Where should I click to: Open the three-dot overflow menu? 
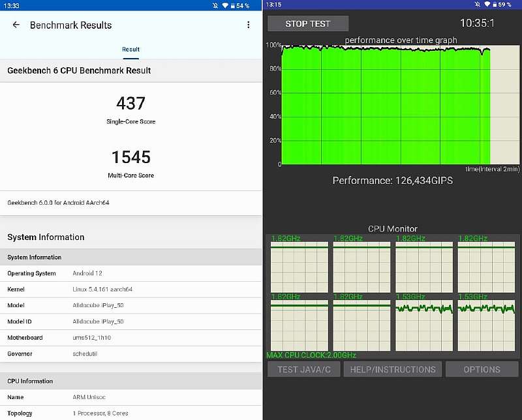click(x=248, y=25)
